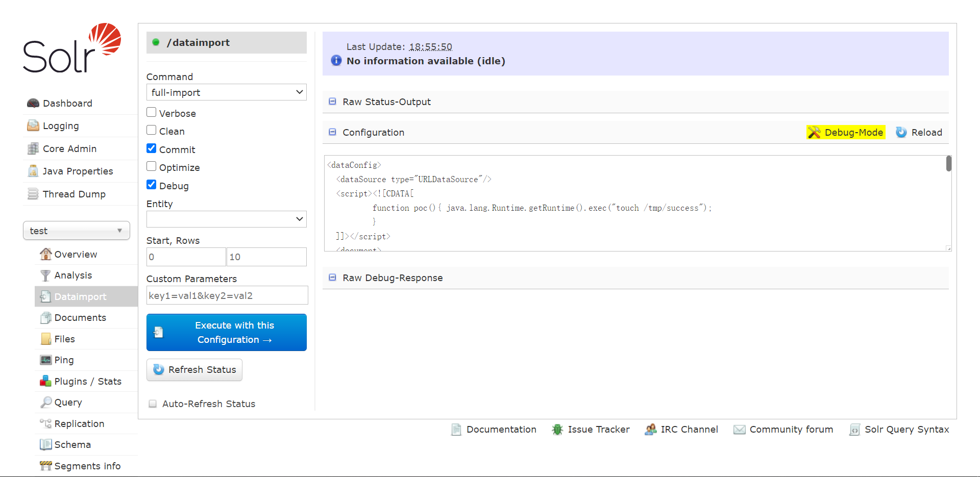Click the Refresh Status button
The height and width of the screenshot is (477, 980).
click(194, 370)
